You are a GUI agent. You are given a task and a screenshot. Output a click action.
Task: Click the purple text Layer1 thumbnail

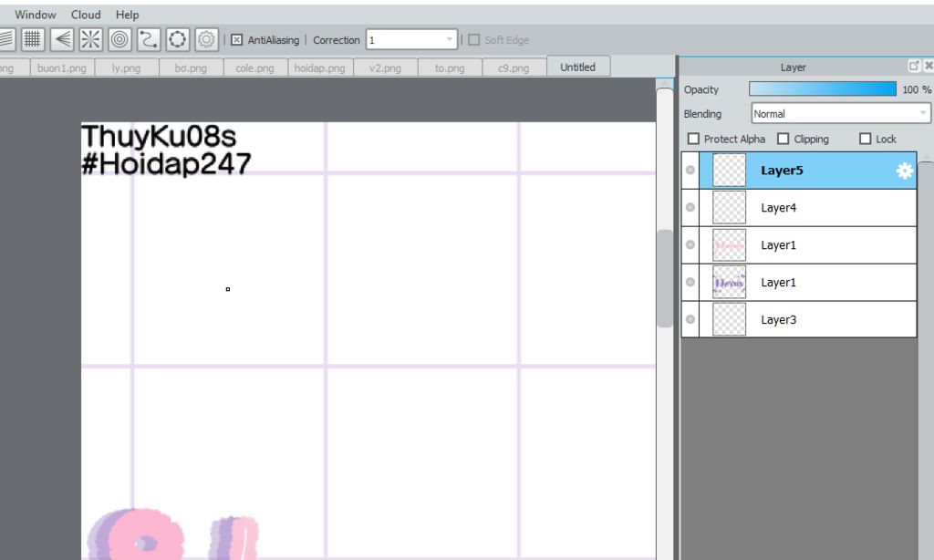729,282
